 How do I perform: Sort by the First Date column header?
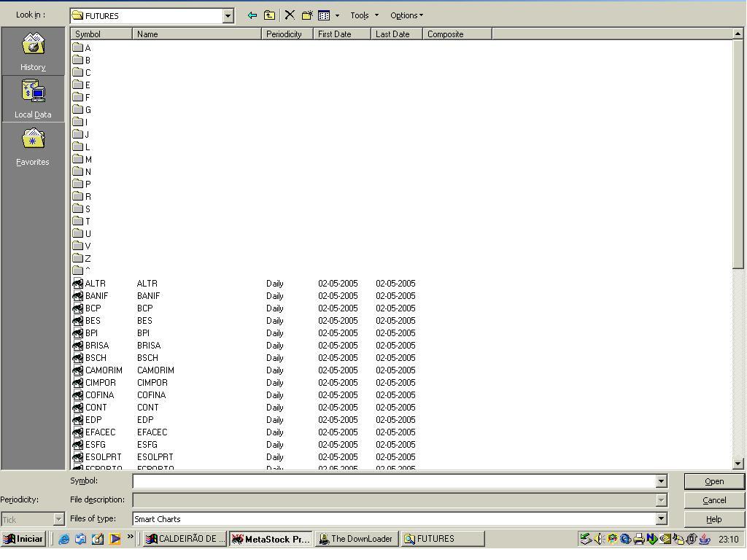342,34
